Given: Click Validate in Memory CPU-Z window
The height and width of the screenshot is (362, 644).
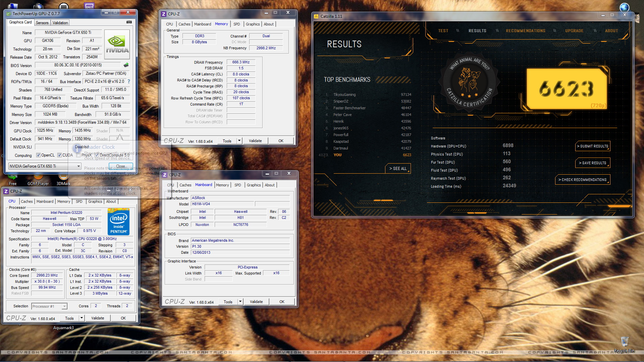Looking at the screenshot, I should 255,141.
